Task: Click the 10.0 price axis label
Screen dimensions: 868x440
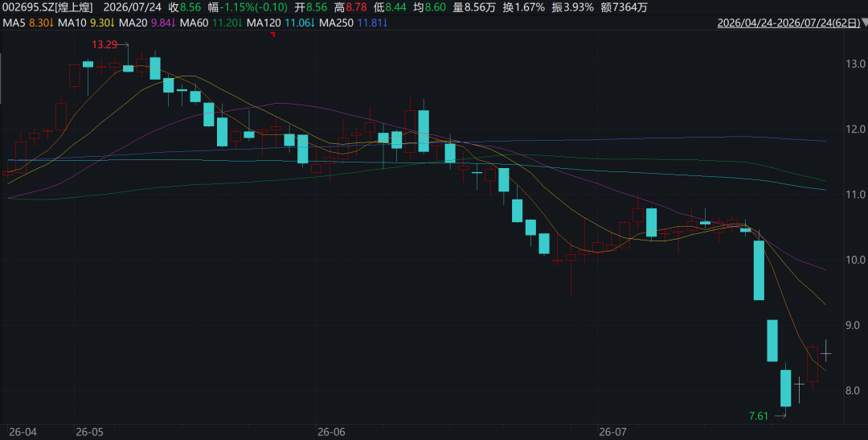Action: (856, 260)
